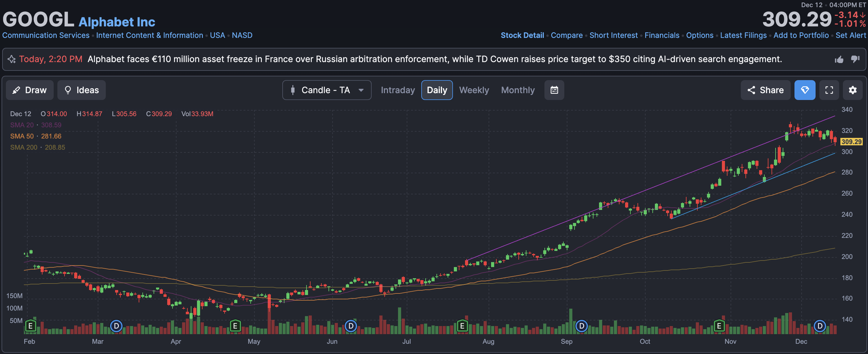Enter fullscreen chart mode
Viewport: 868px width, 354px height.
[829, 90]
